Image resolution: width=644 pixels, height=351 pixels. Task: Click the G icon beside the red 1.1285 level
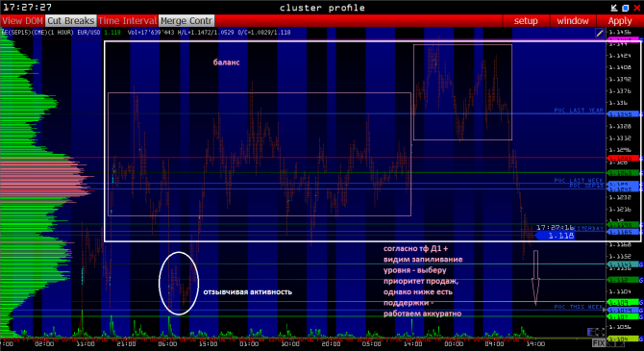tap(641, 159)
